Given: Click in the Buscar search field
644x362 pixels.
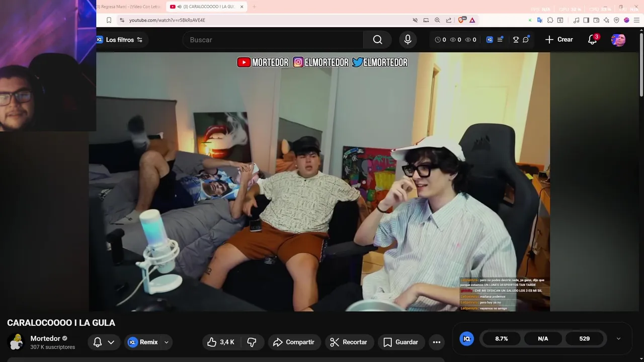Looking at the screenshot, I should coord(273,40).
